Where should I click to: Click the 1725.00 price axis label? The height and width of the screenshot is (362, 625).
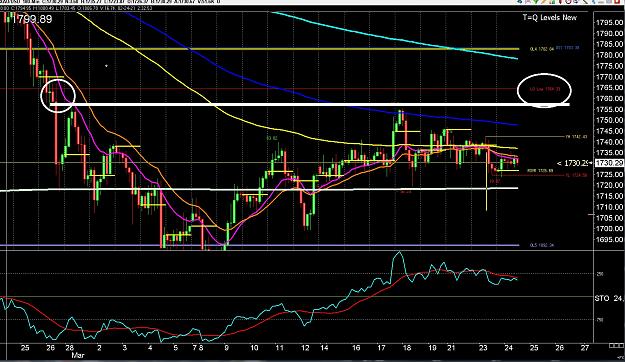609,174
